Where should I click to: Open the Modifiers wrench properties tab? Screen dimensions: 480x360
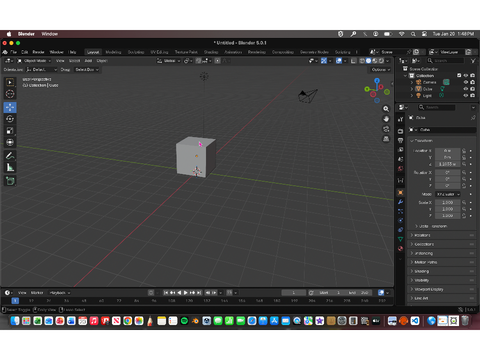pos(400,202)
